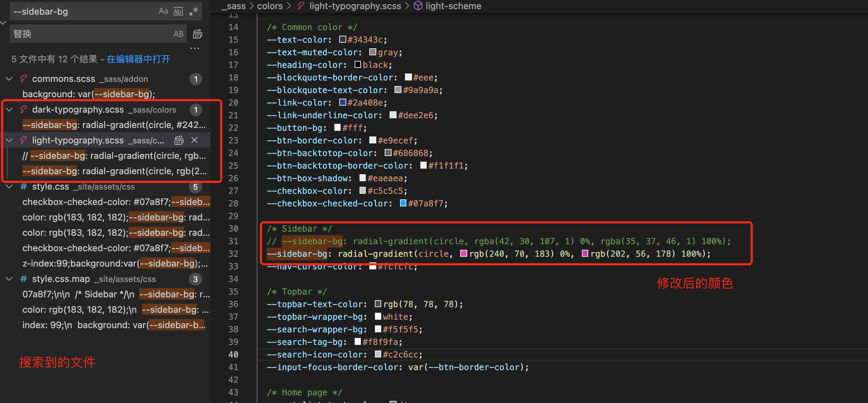Replace all in light-typography.scss result
This screenshot has height=403, width=868.
pos(179,140)
